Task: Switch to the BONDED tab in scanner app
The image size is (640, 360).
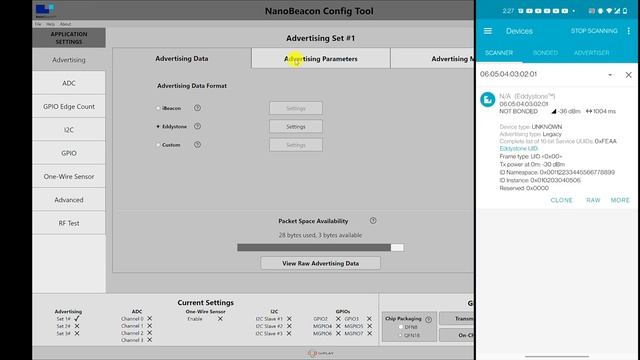Action: click(545, 53)
